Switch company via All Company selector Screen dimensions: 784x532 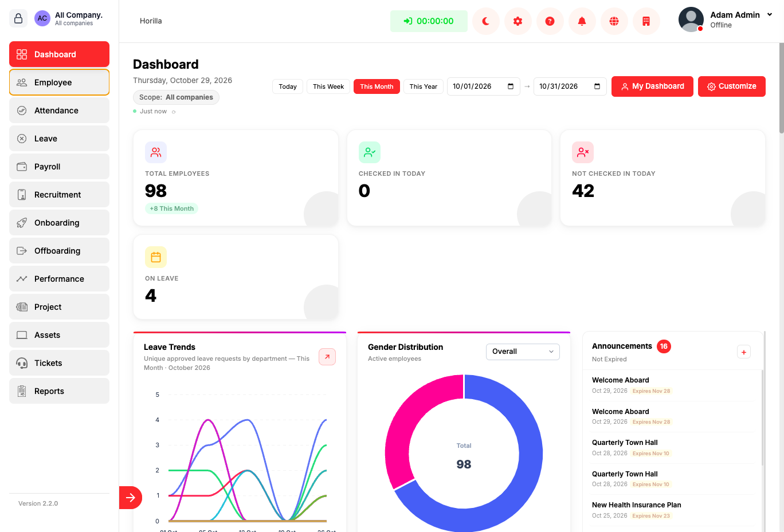click(69, 18)
